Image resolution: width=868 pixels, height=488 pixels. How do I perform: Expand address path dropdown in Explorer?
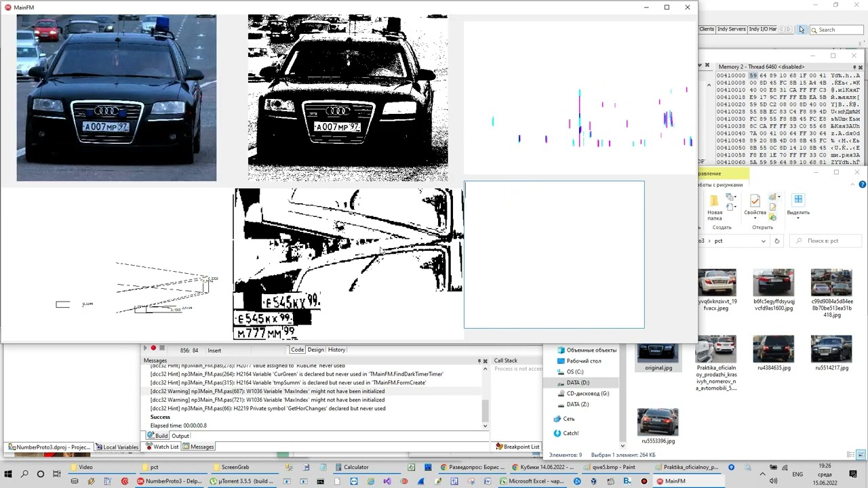(764, 241)
